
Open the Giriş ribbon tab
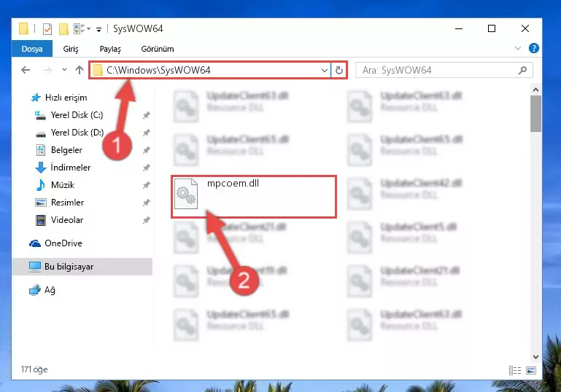pos(71,49)
